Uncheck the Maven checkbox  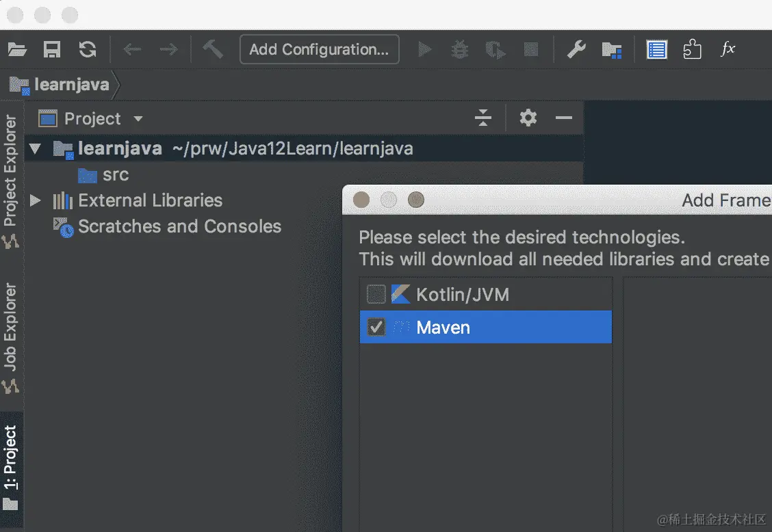point(376,327)
